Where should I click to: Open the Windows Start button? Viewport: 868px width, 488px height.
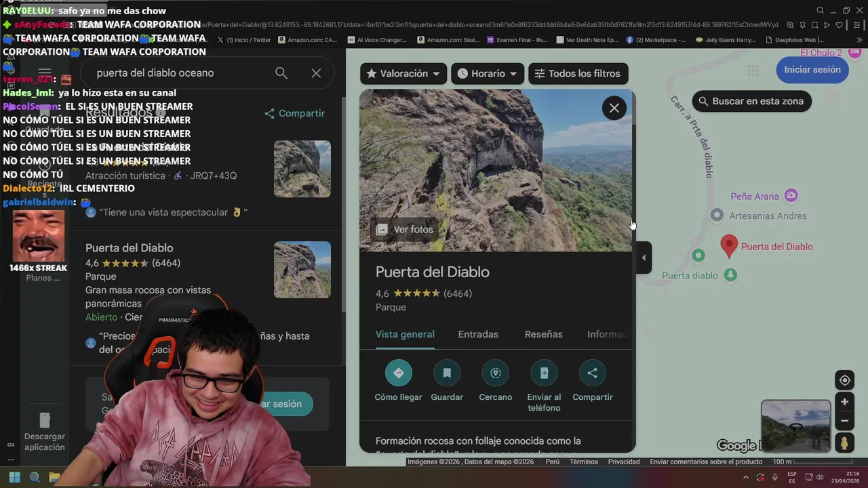pyautogui.click(x=15, y=477)
